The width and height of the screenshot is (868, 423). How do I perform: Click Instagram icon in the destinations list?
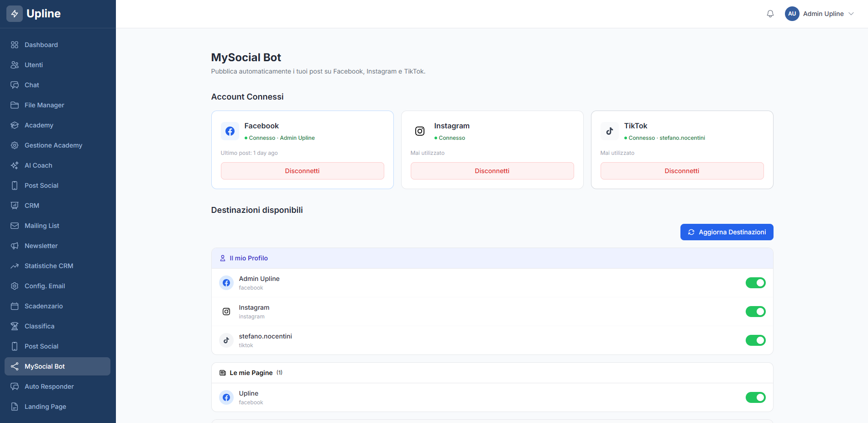click(226, 312)
